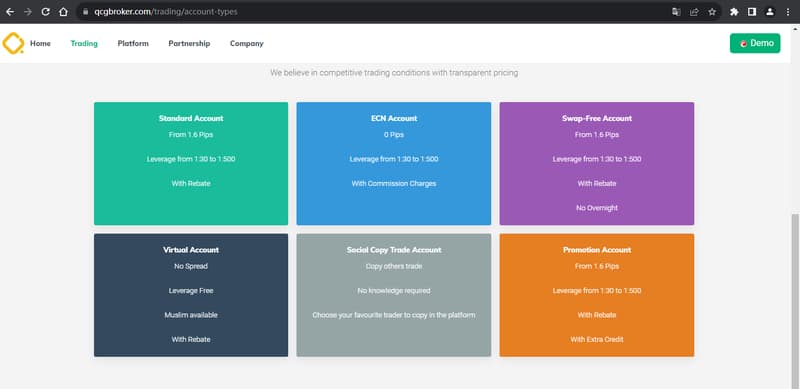Click 'No Spread' text
The width and height of the screenshot is (800, 389).
pos(191,266)
